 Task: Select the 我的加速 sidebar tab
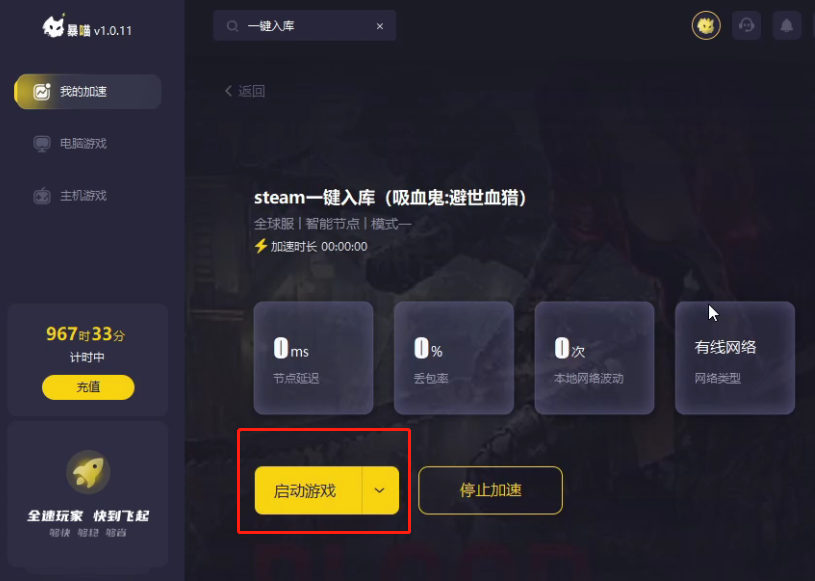coord(87,91)
